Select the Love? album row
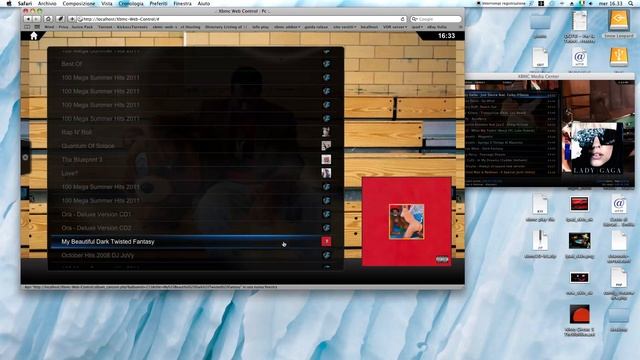 click(196, 173)
